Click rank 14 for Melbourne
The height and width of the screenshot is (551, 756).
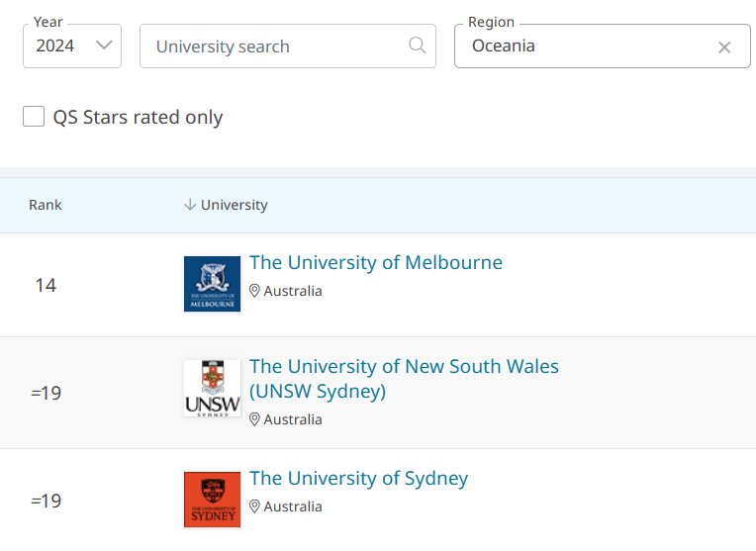click(x=46, y=285)
